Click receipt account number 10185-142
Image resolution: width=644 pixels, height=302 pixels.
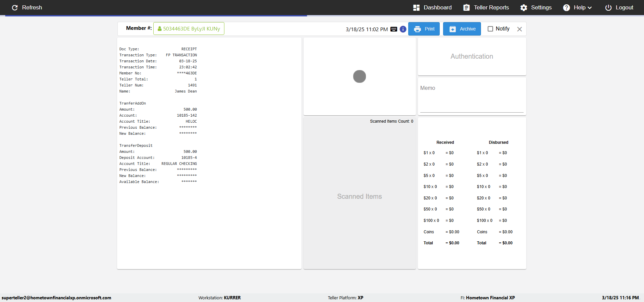(x=187, y=115)
